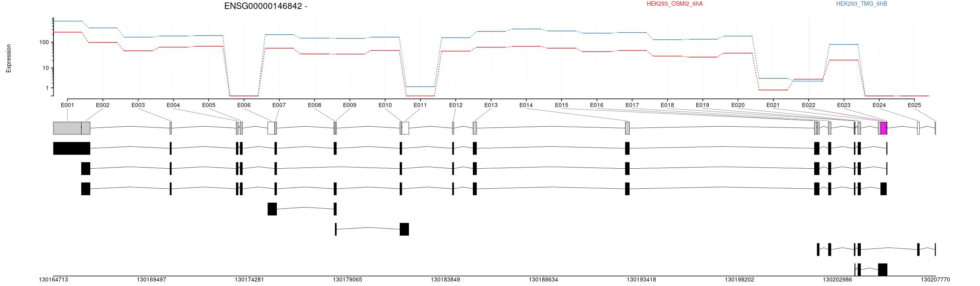Click genomic coordinate 130174281
This screenshot has height=286, width=980.
pyautogui.click(x=249, y=280)
